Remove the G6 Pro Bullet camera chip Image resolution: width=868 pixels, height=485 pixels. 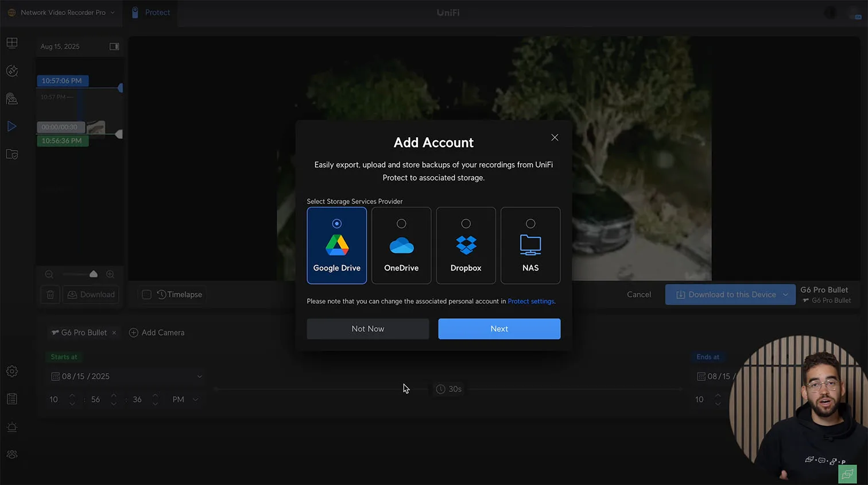click(x=114, y=333)
